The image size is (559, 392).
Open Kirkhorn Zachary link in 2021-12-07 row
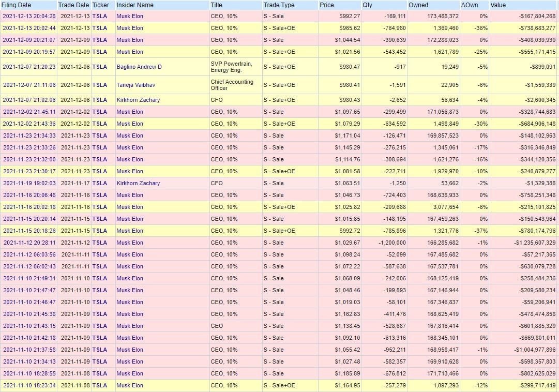(x=138, y=100)
